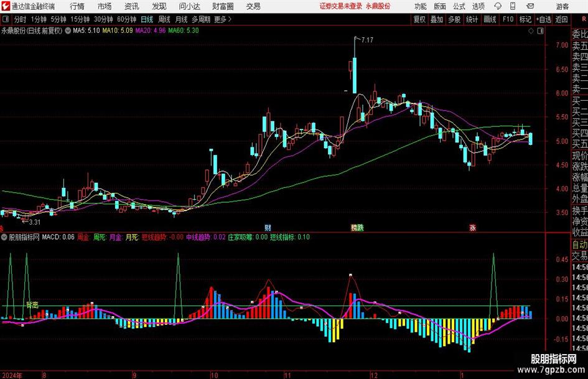Image resolution: width=588 pixels, height=379 pixels.
Task: Click the panel layout icon at chart top-right
Action: [x=540, y=31]
